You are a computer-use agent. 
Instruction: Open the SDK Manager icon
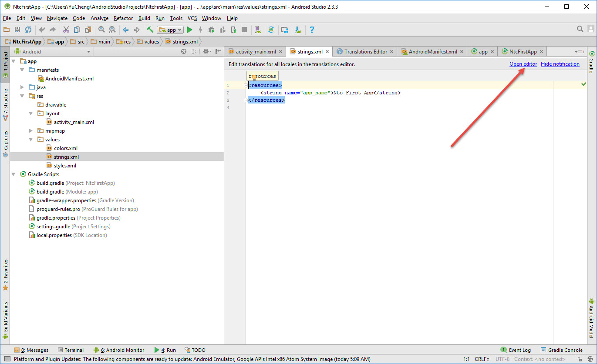298,30
